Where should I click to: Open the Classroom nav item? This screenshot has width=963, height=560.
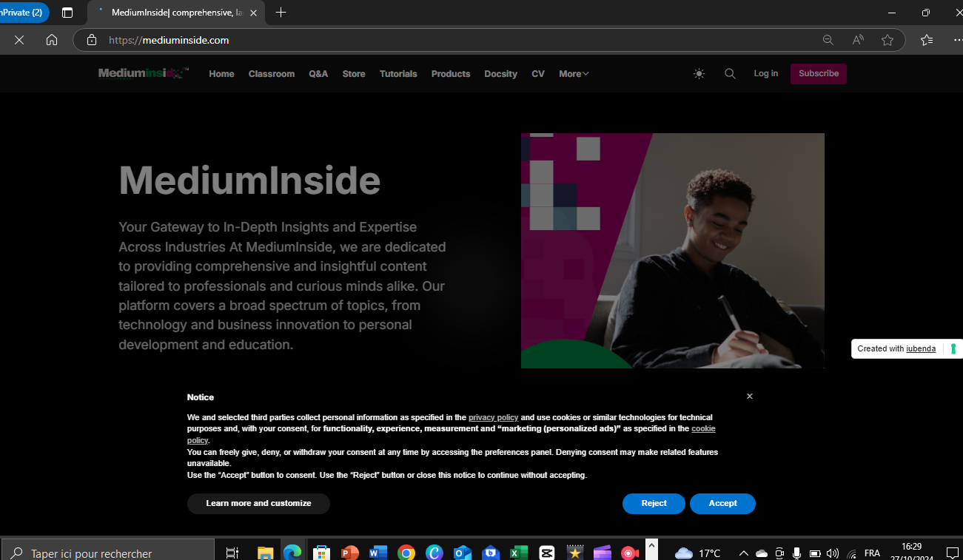pos(272,74)
